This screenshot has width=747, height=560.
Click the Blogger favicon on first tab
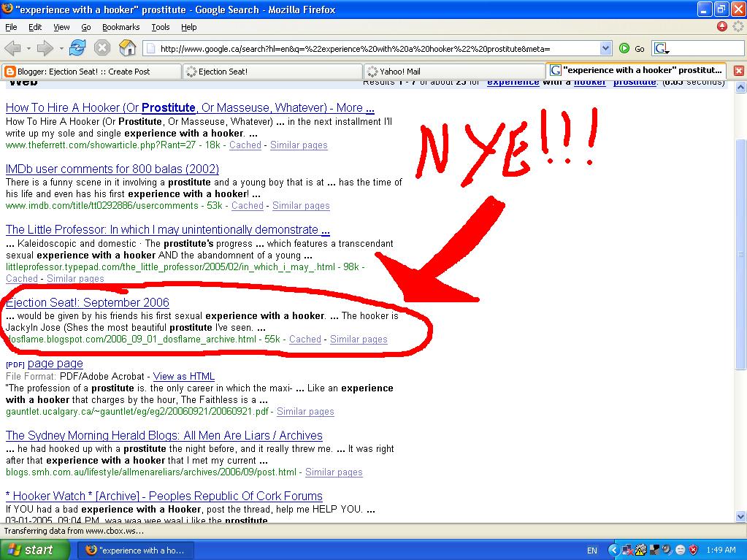tap(9, 72)
